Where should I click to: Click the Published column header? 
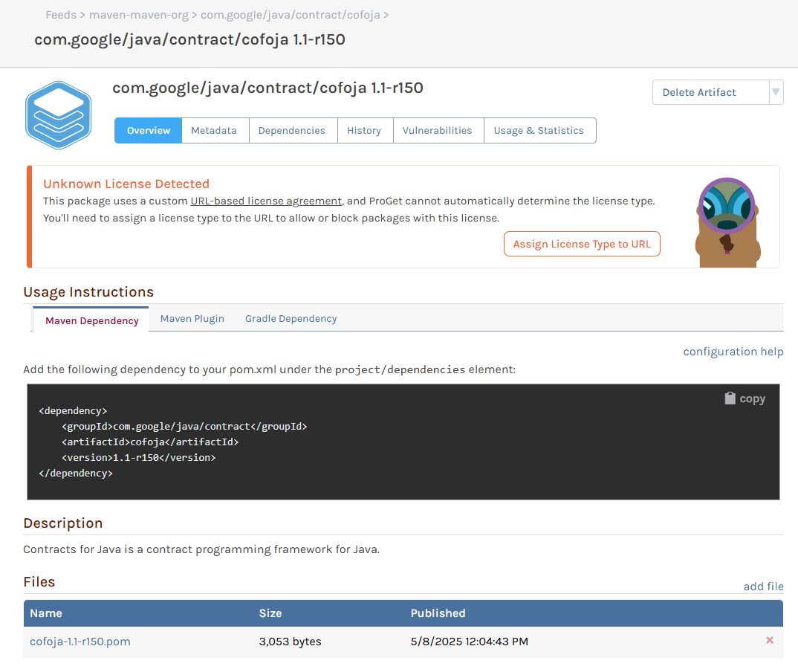(438, 613)
